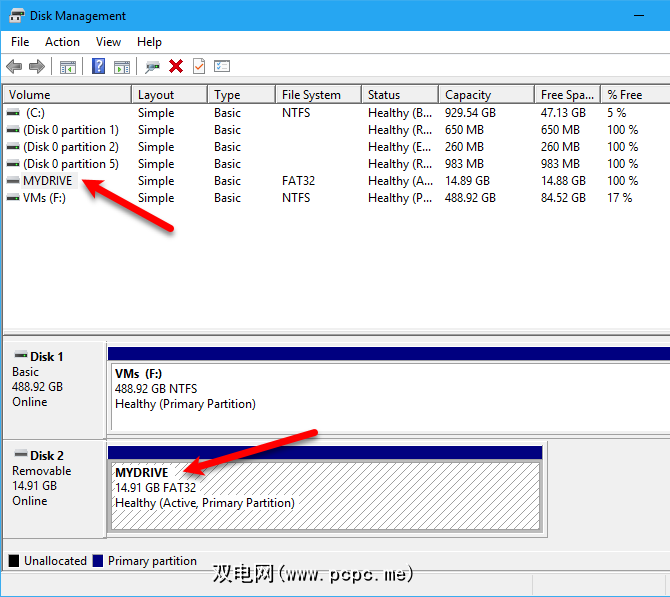Viewport: 670px width, 597px height.
Task: Click the 84.52 GB free space cell
Action: 563,198
